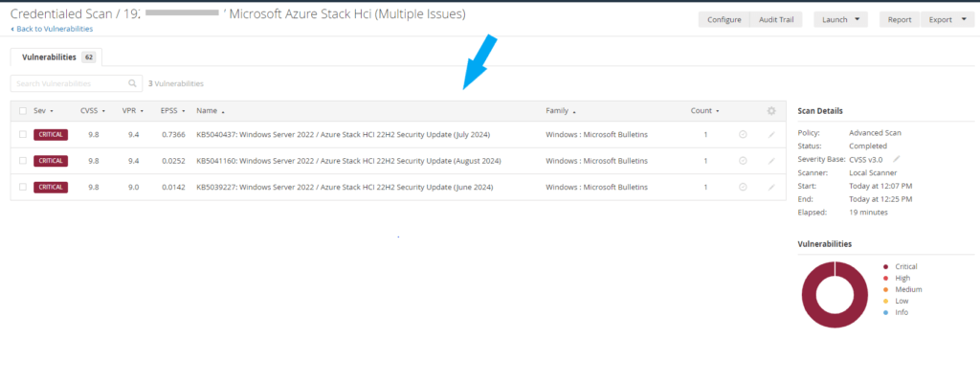Click the 'Today at 12:25 PM' end time
Viewport: 980px width, 384px height.
tap(880, 199)
